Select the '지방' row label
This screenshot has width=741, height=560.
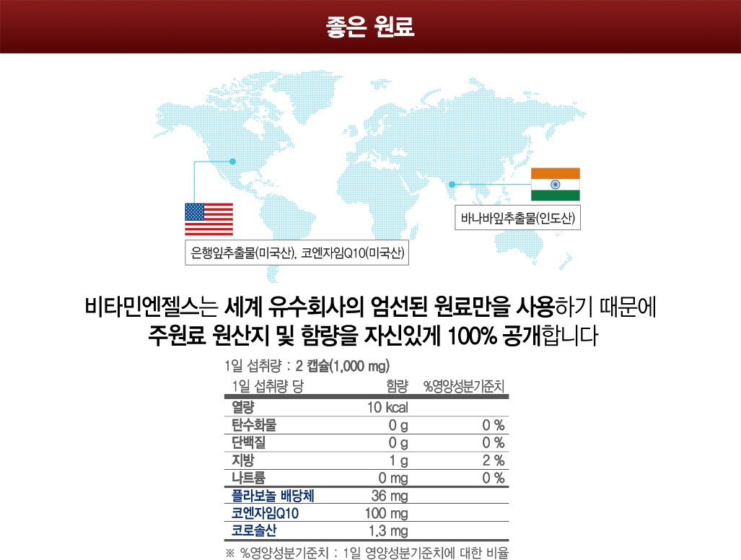(x=243, y=460)
